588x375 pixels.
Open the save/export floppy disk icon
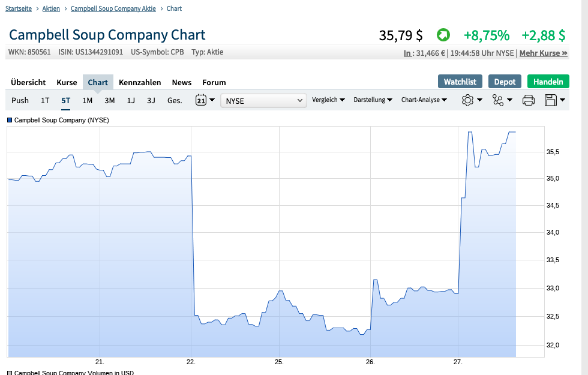(x=550, y=100)
